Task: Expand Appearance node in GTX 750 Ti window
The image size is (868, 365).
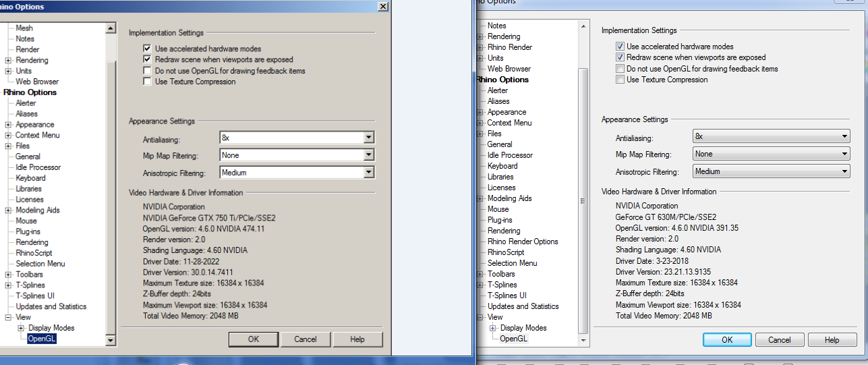Action: (x=8, y=125)
